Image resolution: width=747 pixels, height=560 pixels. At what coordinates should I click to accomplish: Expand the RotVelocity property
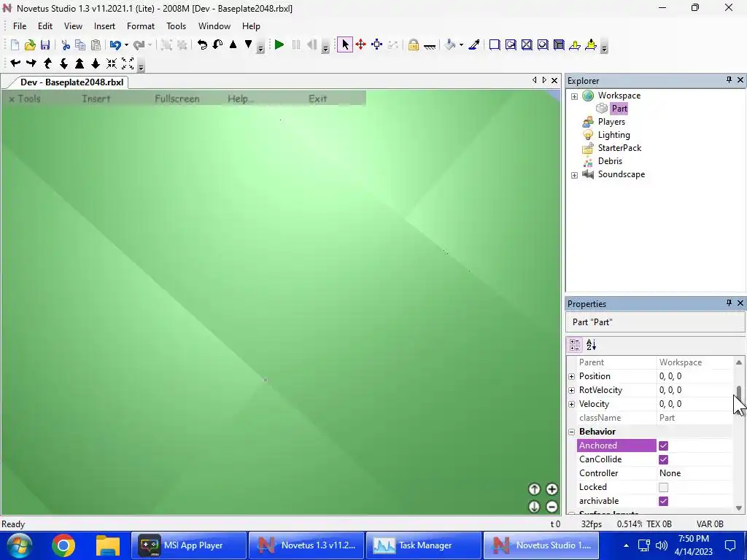click(x=572, y=390)
